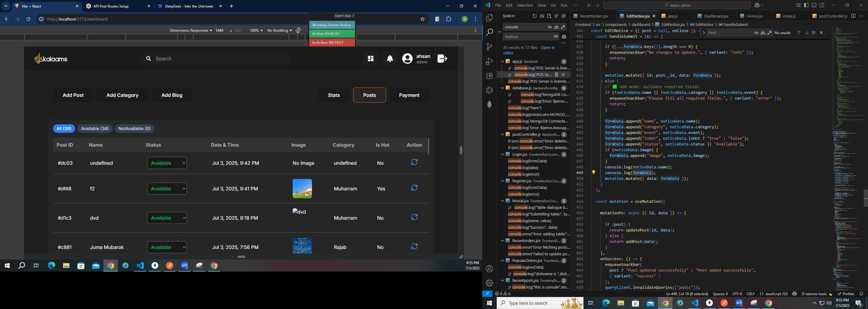Image resolution: width=868 pixels, height=309 pixels.
Task: Click the Kalaams dashboard Search field
Action: [x=216, y=59]
